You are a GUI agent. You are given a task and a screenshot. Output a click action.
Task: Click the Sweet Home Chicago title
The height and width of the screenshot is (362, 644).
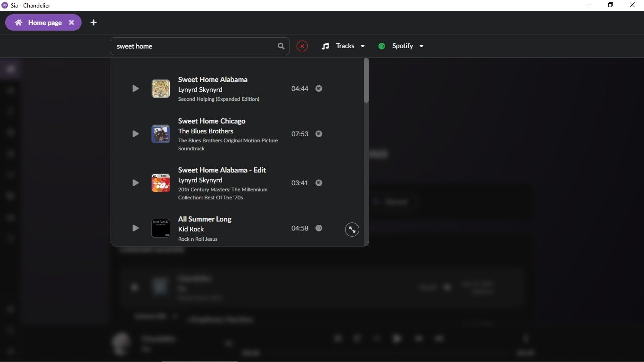(x=212, y=121)
